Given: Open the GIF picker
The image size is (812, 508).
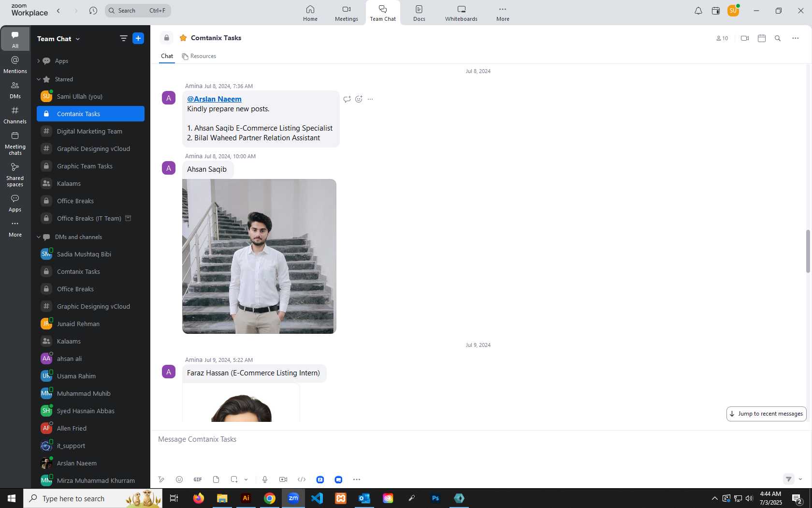Looking at the screenshot, I should point(198,479).
